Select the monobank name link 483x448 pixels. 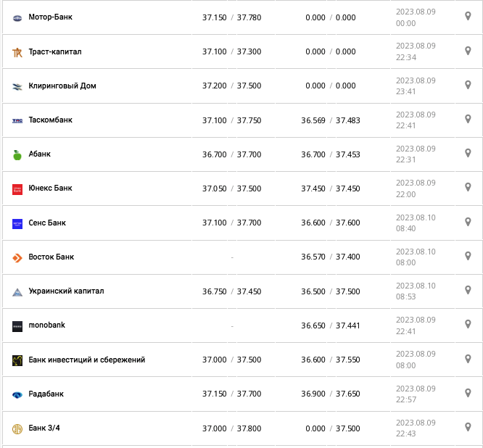pyautogui.click(x=46, y=325)
